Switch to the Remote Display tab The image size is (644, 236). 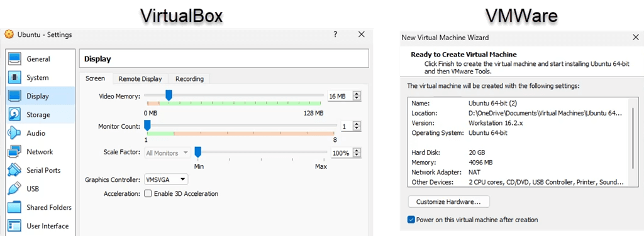point(140,78)
